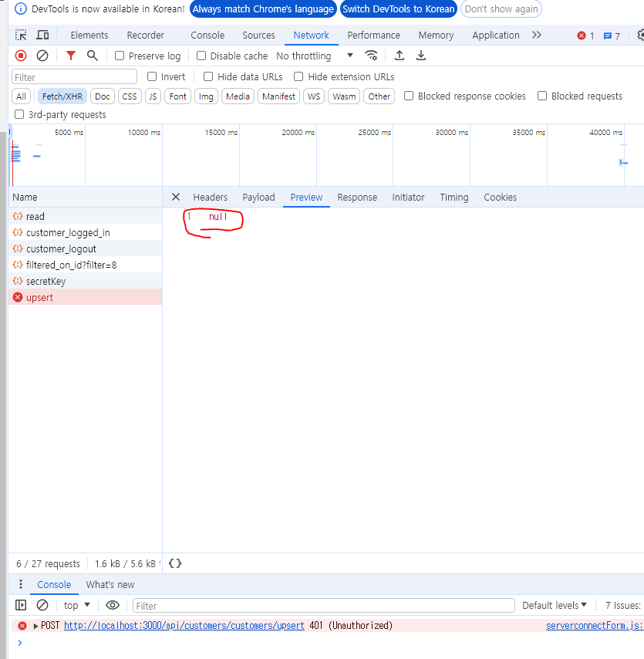This screenshot has width=644, height=659.
Task: Select the failed upsert request
Action: point(39,297)
